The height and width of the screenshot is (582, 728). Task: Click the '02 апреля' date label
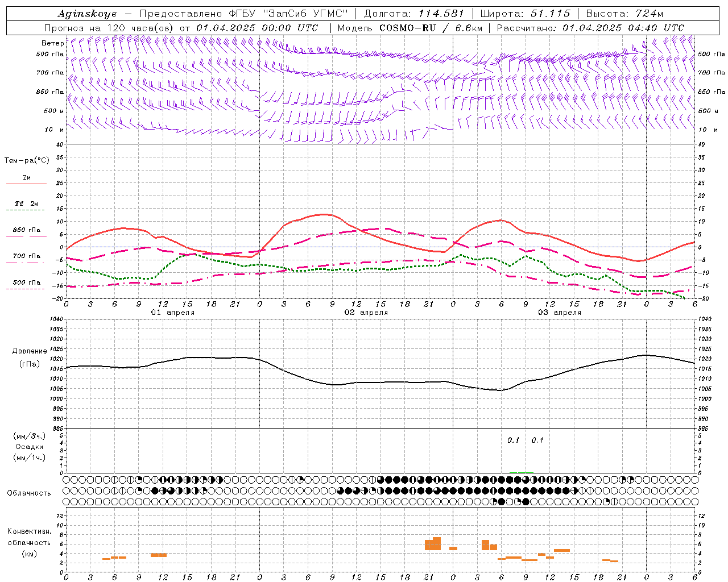366,313
